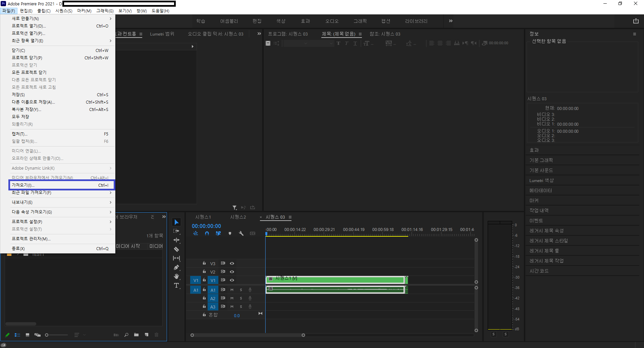This screenshot has height=348, width=644.
Task: Click the filter funnel icon in effect controls
Action: (x=234, y=208)
